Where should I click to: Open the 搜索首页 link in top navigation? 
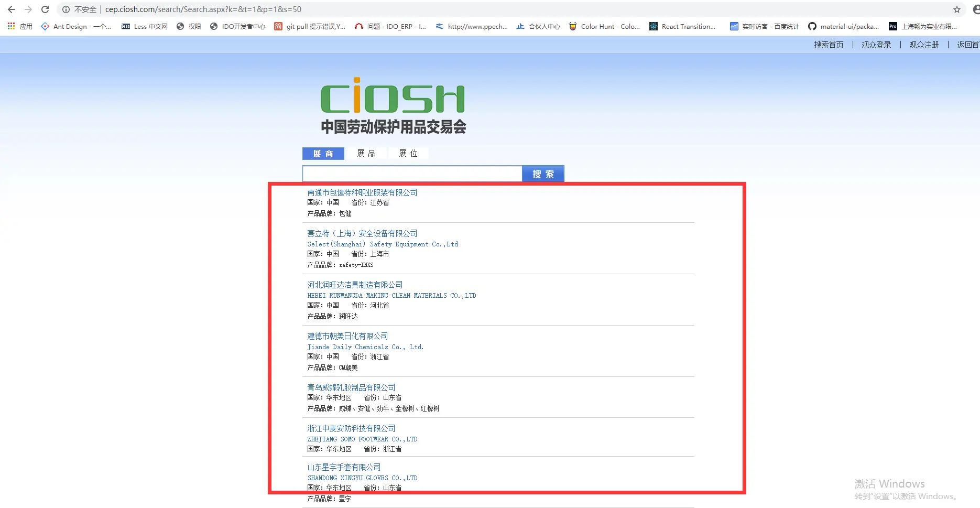829,45
